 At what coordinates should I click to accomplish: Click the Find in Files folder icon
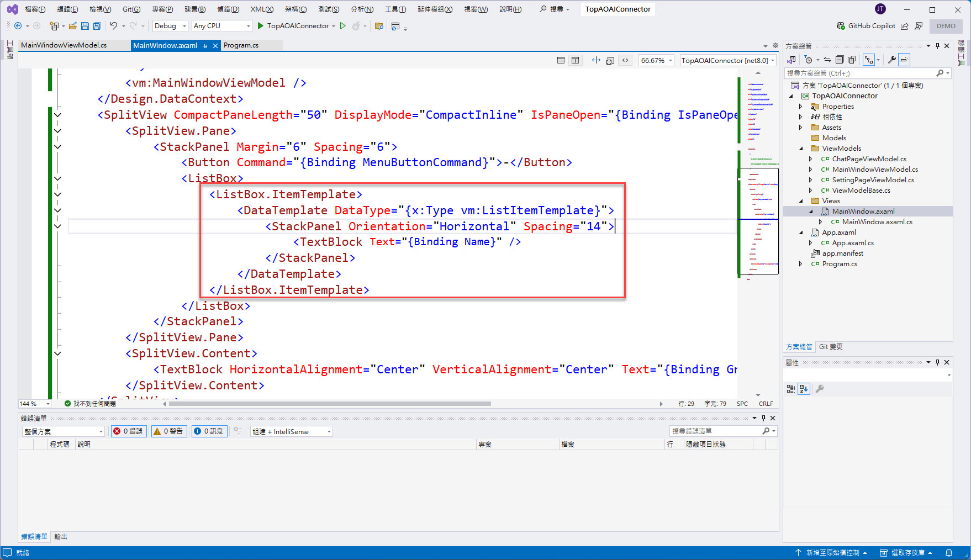pos(379,26)
